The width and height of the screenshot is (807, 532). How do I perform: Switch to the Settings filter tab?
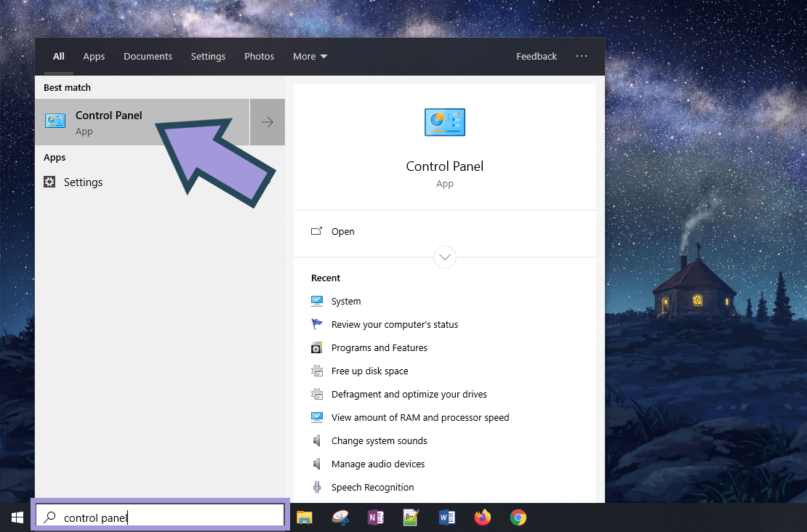(208, 56)
